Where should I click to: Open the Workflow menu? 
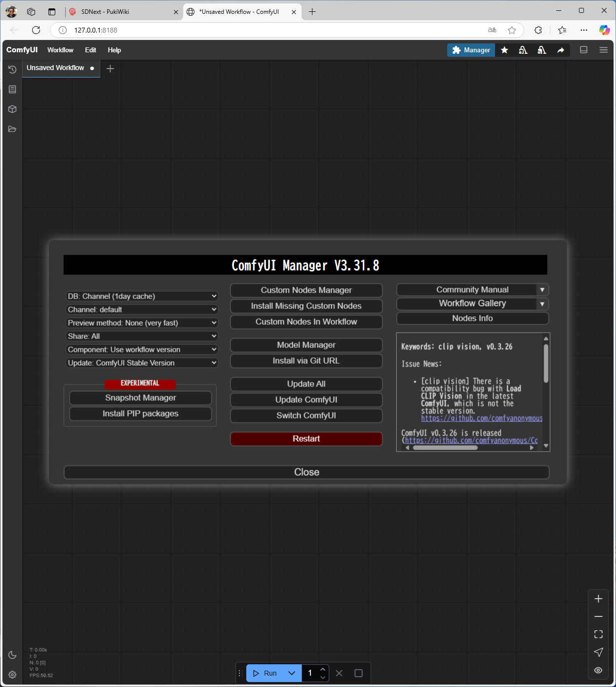[60, 50]
